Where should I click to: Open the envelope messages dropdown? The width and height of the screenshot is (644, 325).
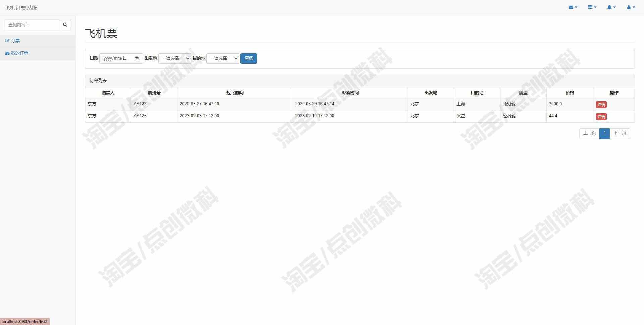(573, 7)
